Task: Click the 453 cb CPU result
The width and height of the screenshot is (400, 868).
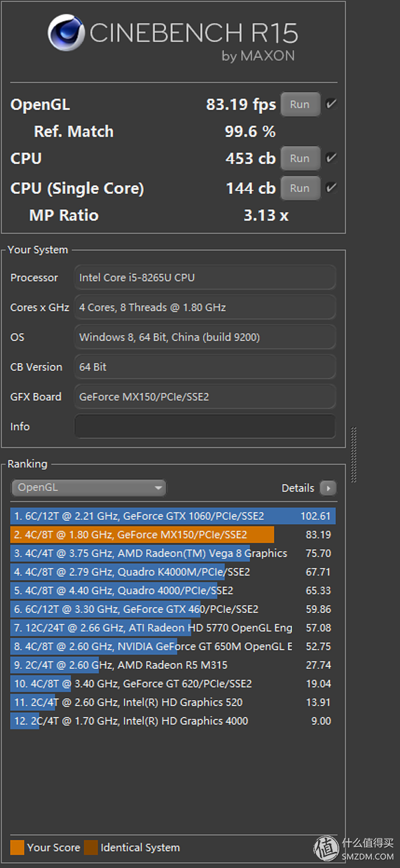Action: (x=251, y=159)
